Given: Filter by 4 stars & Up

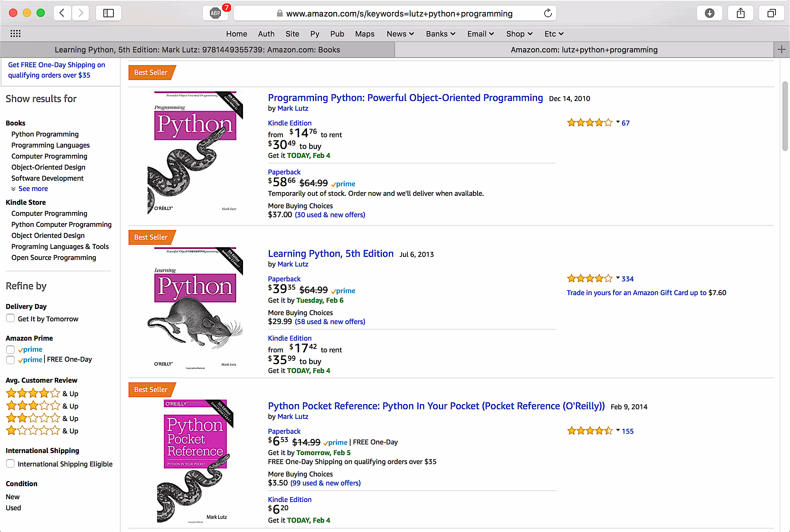Looking at the screenshot, I should tap(42, 393).
